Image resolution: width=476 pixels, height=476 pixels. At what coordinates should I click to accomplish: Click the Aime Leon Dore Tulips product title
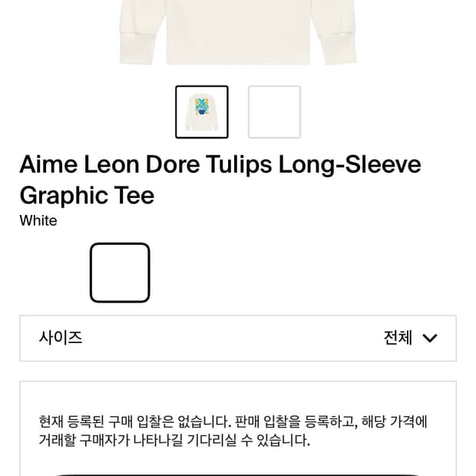[x=220, y=165]
